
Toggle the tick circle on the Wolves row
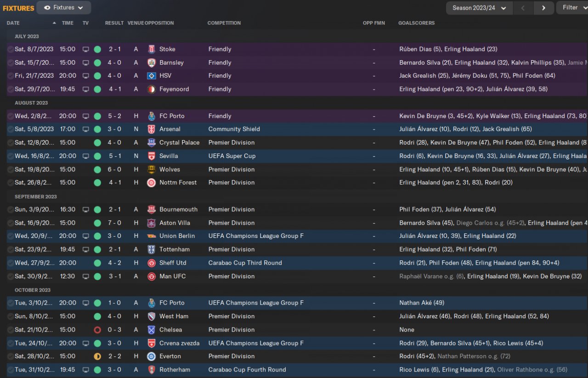pos(11,169)
